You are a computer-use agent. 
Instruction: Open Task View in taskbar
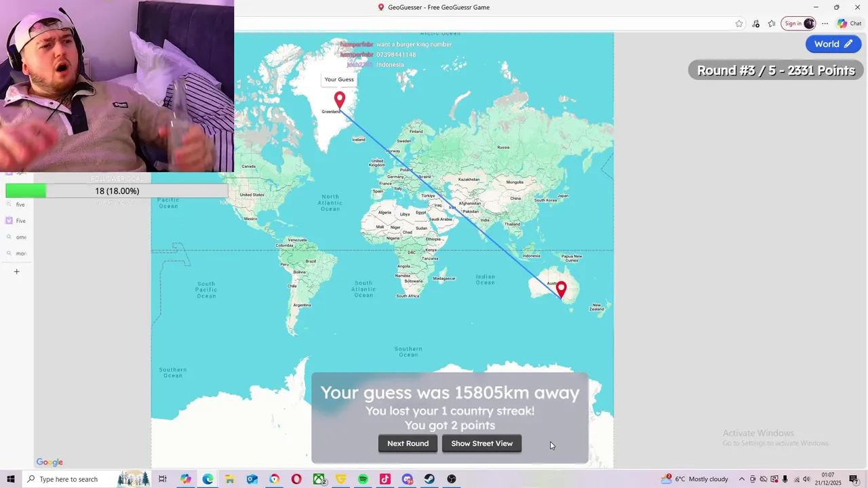163,479
